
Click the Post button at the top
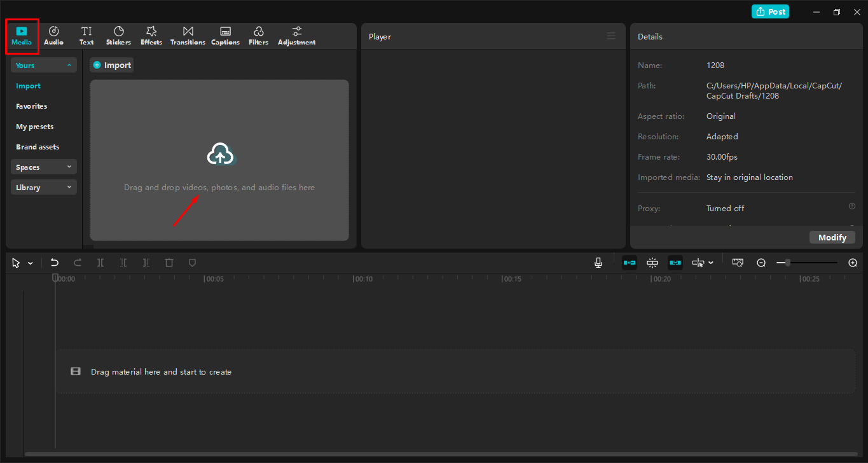[770, 11]
